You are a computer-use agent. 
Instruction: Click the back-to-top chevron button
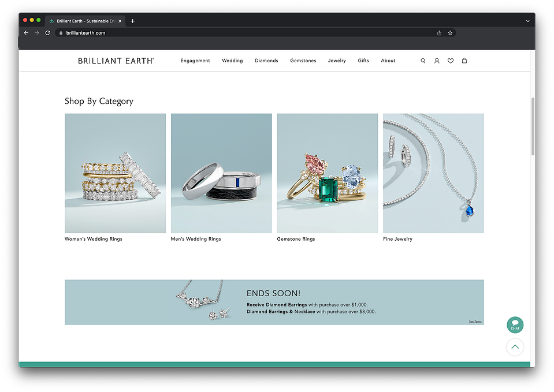click(x=515, y=347)
